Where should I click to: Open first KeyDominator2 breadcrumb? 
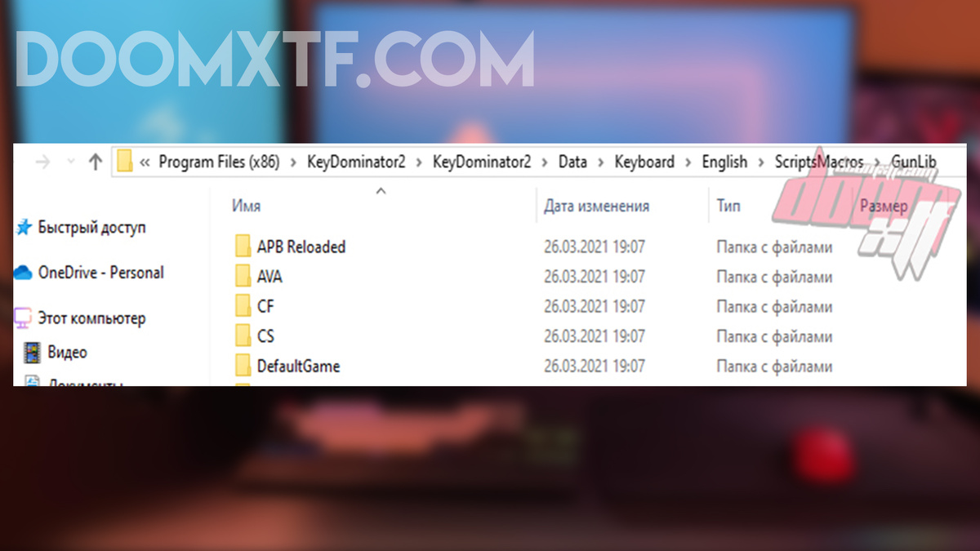click(356, 162)
